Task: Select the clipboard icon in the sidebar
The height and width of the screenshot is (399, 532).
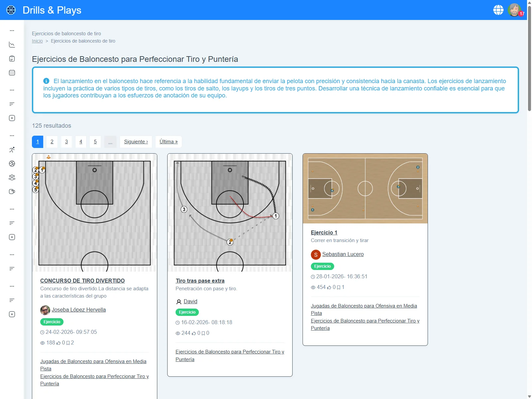Action: coord(12,58)
